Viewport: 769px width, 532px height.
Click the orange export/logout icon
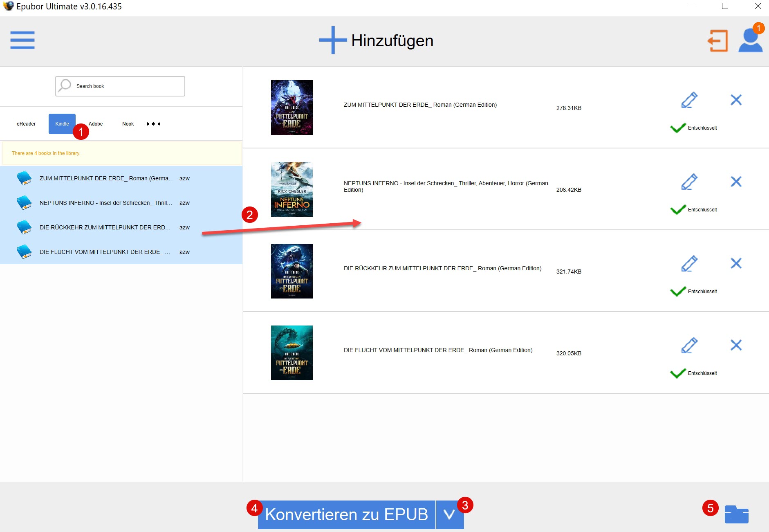[718, 40]
